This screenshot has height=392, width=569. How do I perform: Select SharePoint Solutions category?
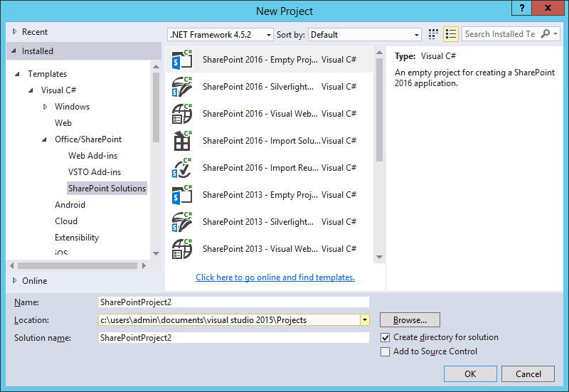click(x=107, y=189)
